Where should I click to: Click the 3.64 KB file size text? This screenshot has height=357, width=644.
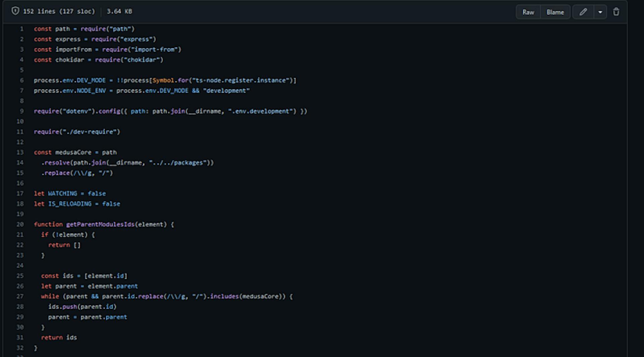click(x=119, y=11)
